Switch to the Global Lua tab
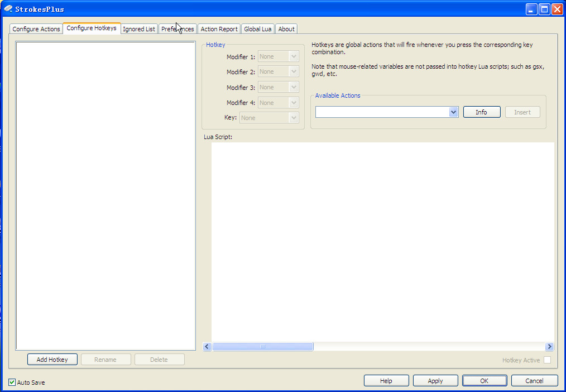 click(258, 29)
